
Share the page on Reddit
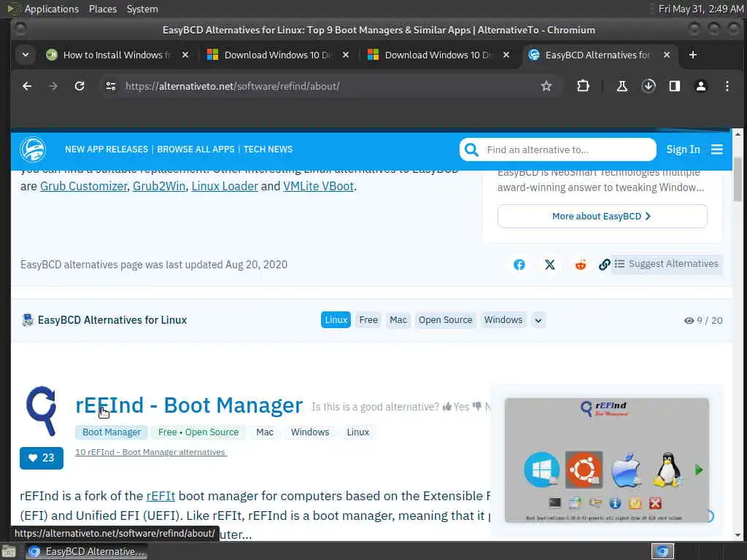580,265
